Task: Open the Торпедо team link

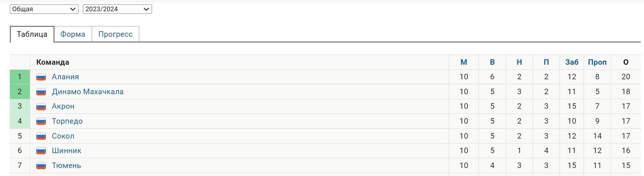Action: [x=67, y=121]
